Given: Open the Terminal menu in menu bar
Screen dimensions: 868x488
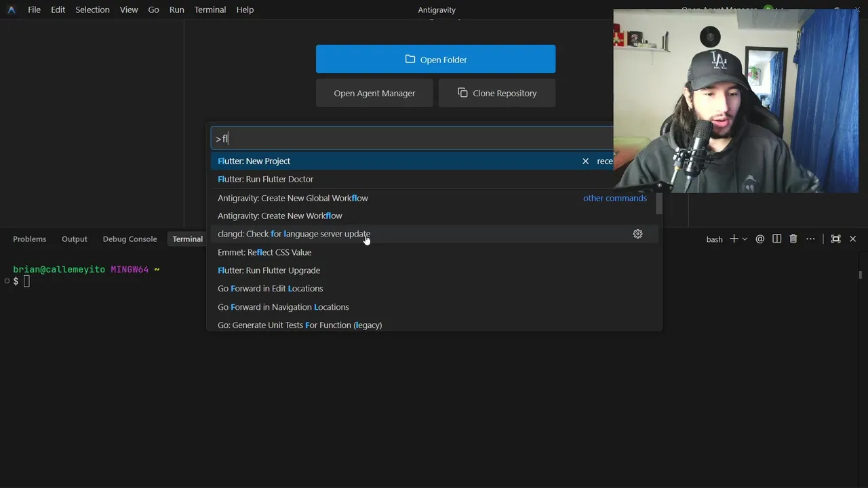Looking at the screenshot, I should click(x=210, y=9).
